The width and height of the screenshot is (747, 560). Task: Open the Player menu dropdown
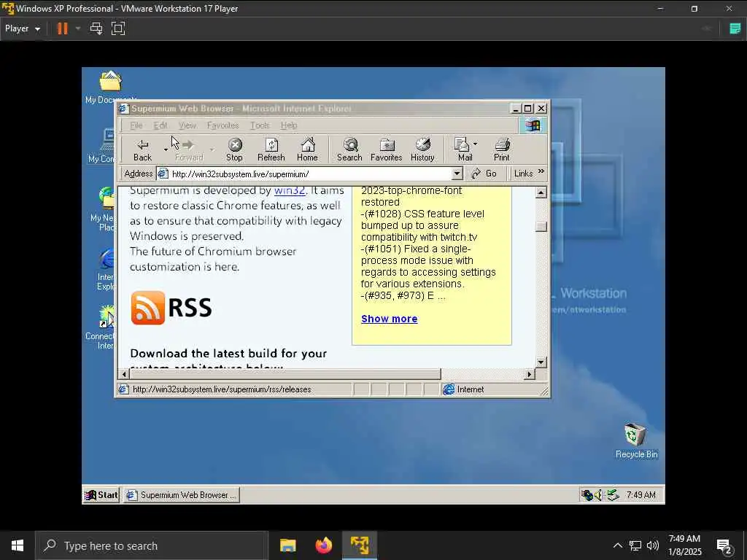tap(23, 28)
